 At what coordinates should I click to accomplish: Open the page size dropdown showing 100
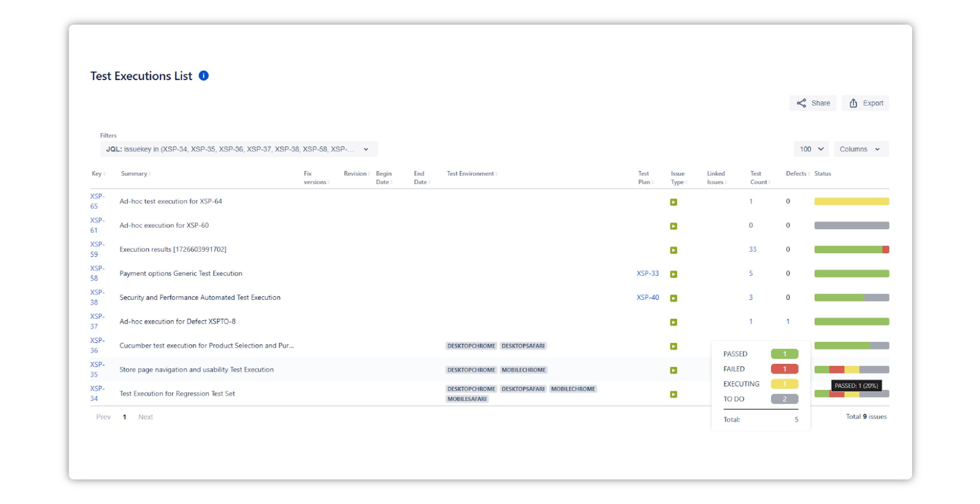(x=811, y=149)
